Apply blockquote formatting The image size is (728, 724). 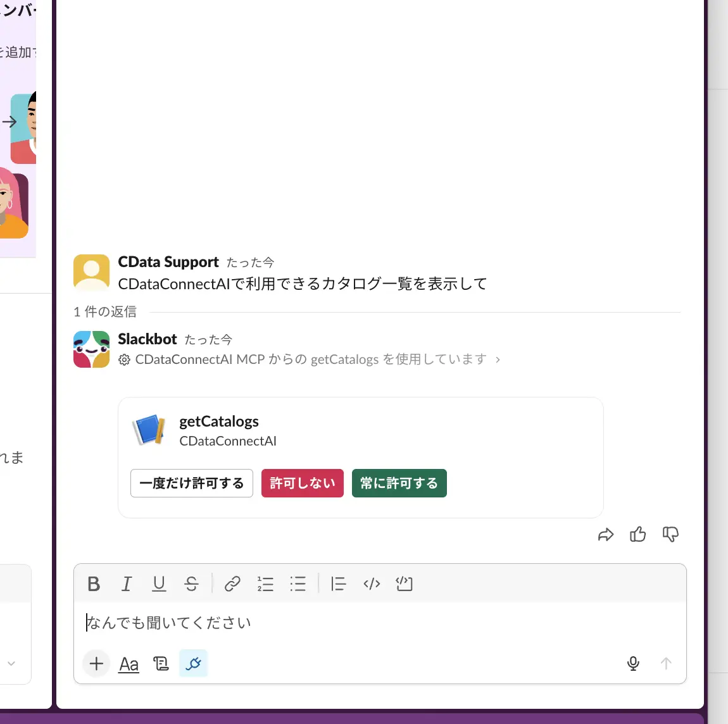[x=339, y=584]
